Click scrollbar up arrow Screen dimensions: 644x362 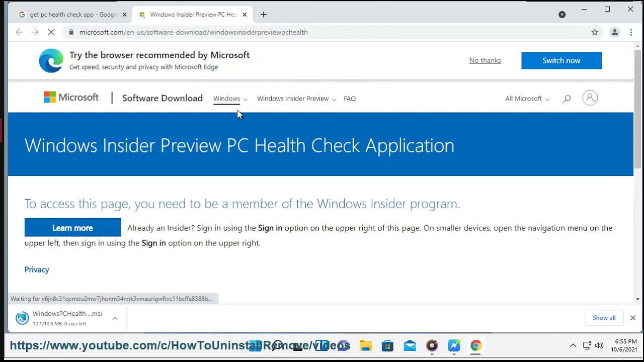pyautogui.click(x=638, y=46)
